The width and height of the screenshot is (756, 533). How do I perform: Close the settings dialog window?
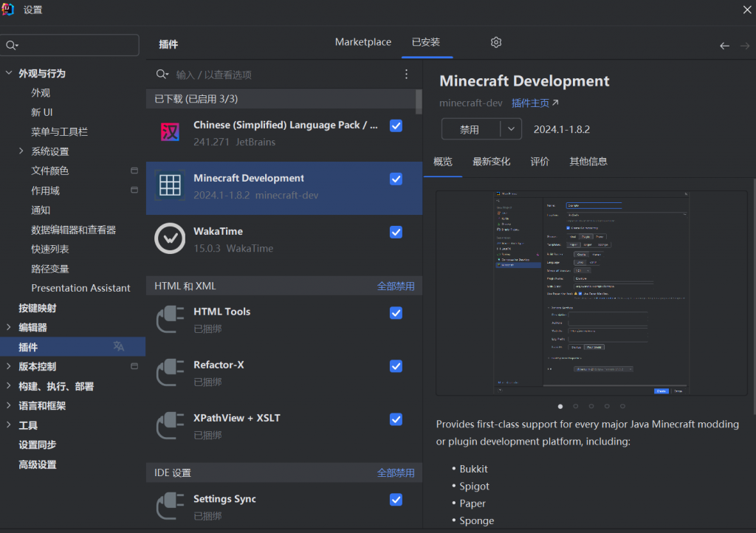pyautogui.click(x=747, y=10)
